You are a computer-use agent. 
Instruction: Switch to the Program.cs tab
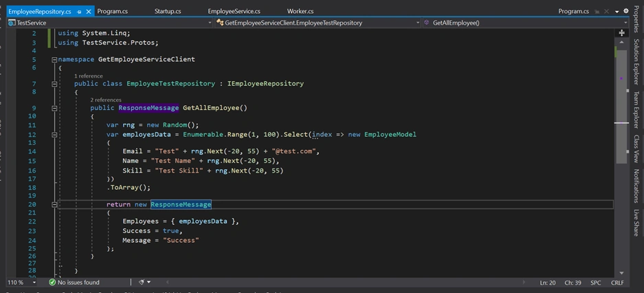tap(113, 12)
